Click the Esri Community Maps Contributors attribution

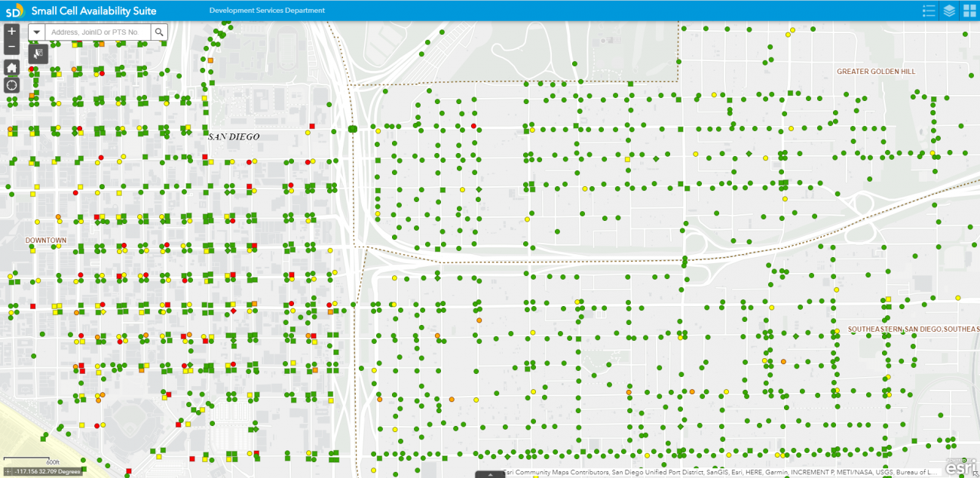tap(721, 473)
